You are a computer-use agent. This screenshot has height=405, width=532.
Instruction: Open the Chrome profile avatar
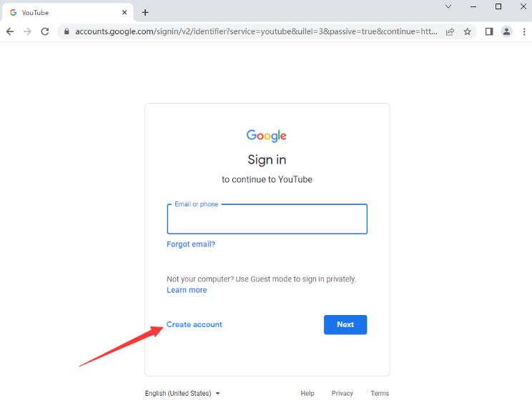tap(506, 31)
